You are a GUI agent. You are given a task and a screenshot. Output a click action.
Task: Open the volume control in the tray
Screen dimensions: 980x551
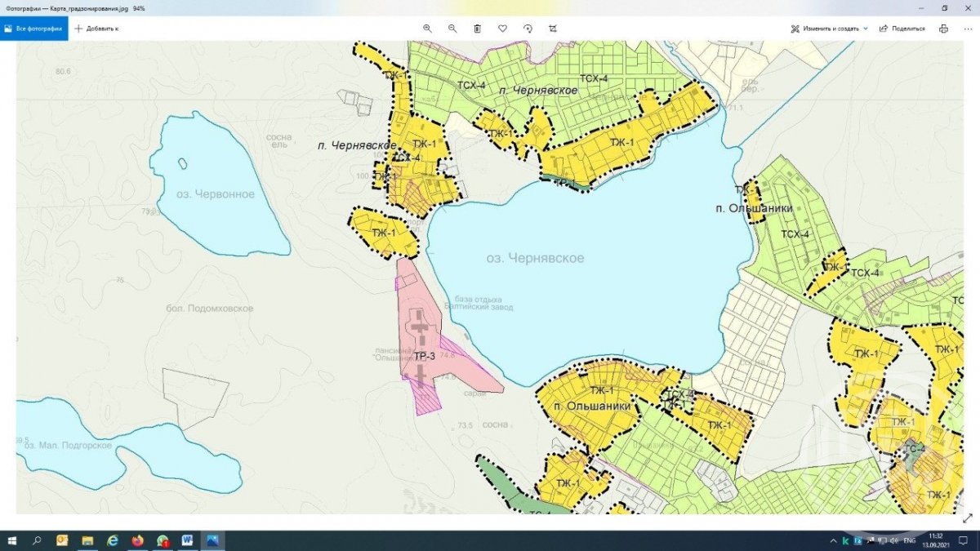894,540
